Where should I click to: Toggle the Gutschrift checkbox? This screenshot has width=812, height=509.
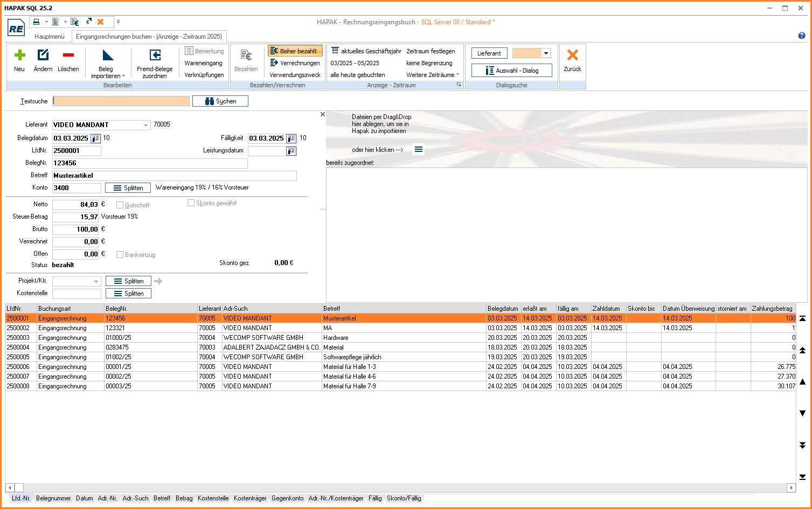point(120,205)
